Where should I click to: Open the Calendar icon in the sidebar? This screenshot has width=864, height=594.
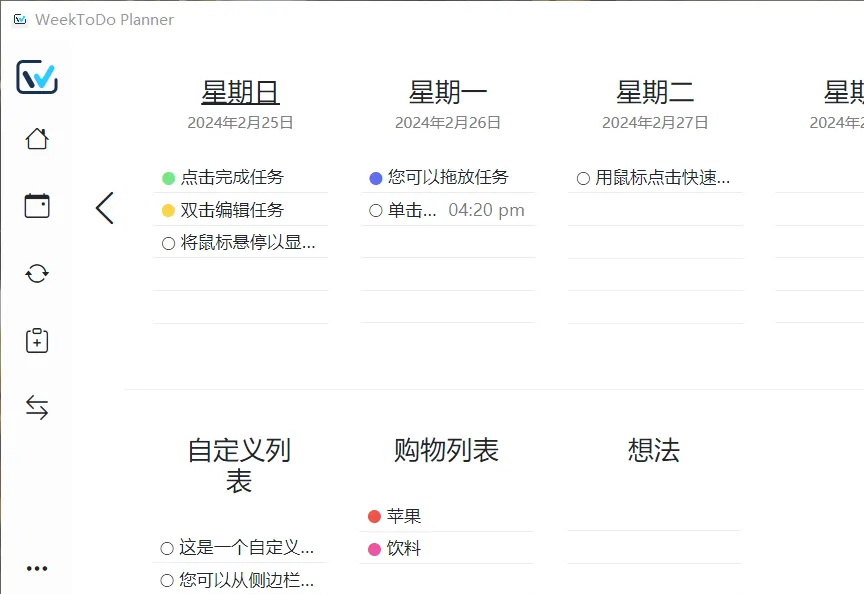[37, 206]
